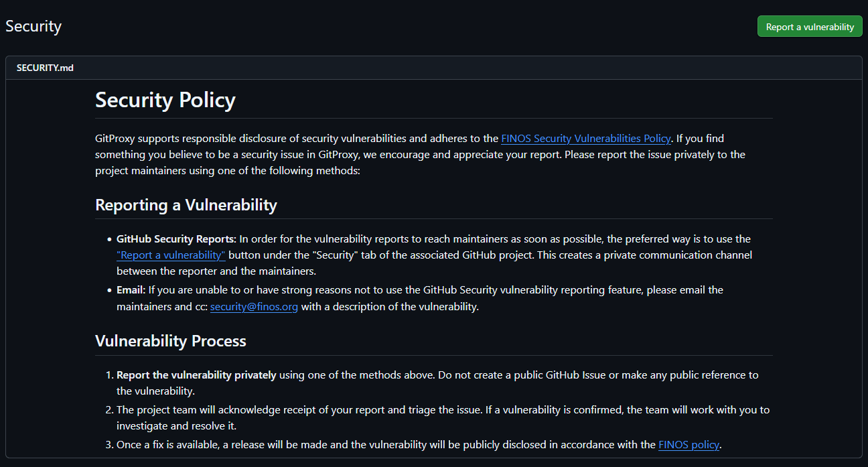Screen dimensions: 868x467
Task: Select the SECURITY.md file header
Action: (45, 68)
